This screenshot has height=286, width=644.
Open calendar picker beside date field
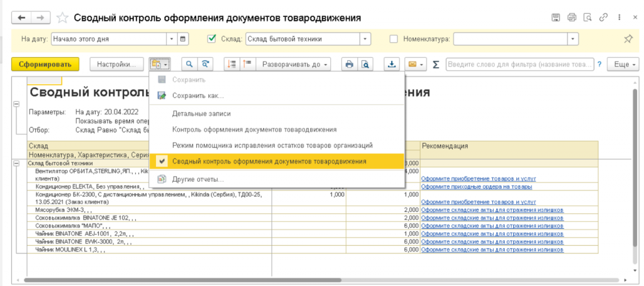click(x=183, y=39)
